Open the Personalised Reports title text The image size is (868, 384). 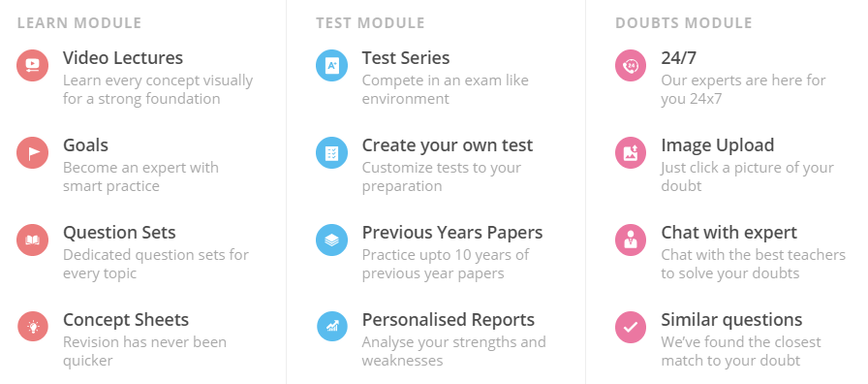pyautogui.click(x=449, y=320)
